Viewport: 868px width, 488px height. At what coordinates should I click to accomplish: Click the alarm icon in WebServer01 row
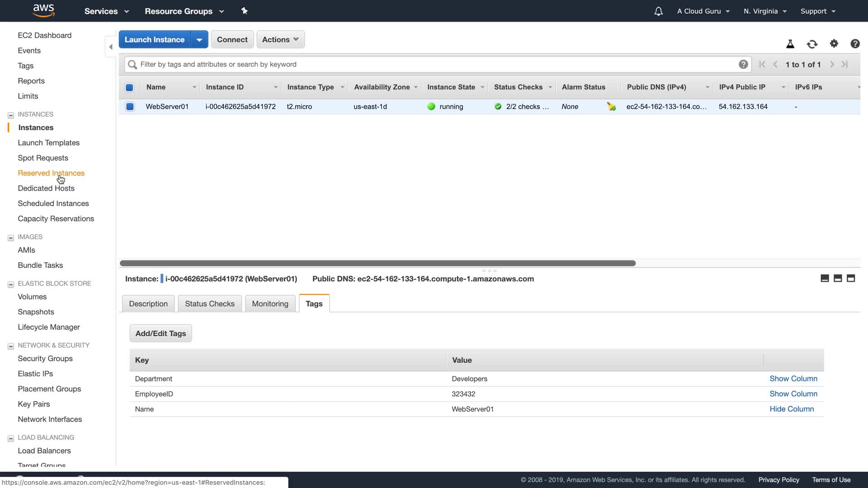click(x=611, y=107)
